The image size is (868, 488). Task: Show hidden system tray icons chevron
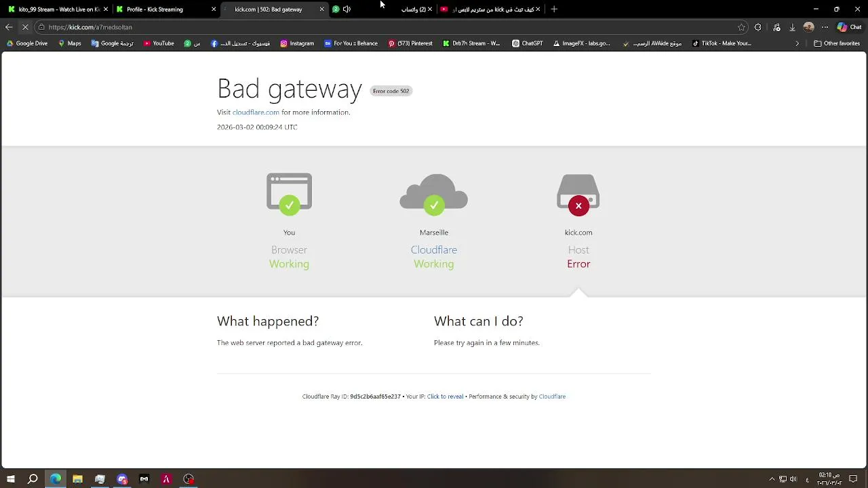pyautogui.click(x=772, y=479)
